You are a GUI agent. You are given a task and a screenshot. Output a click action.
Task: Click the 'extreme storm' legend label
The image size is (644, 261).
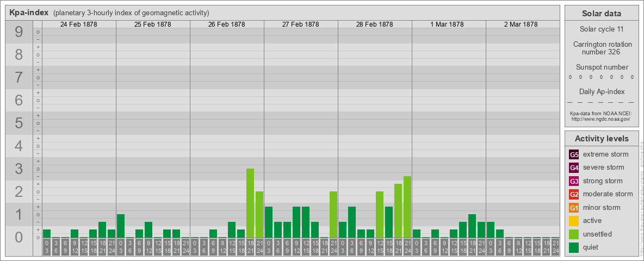point(606,154)
